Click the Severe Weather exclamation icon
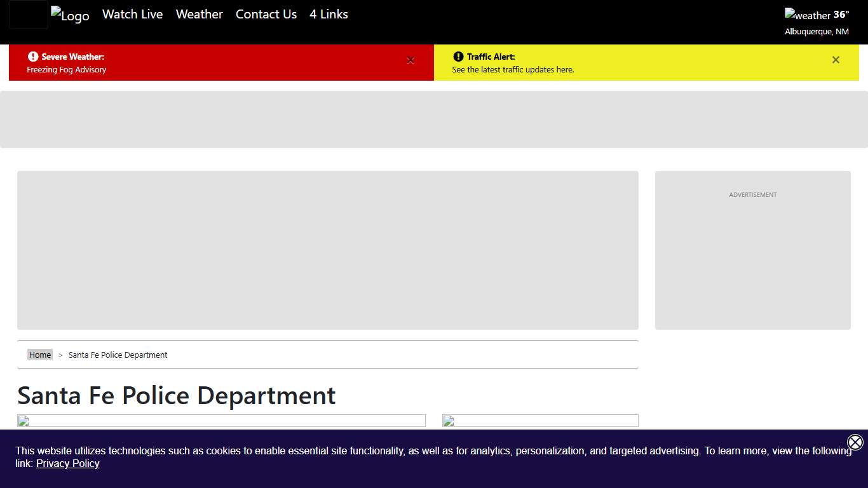 click(x=33, y=57)
